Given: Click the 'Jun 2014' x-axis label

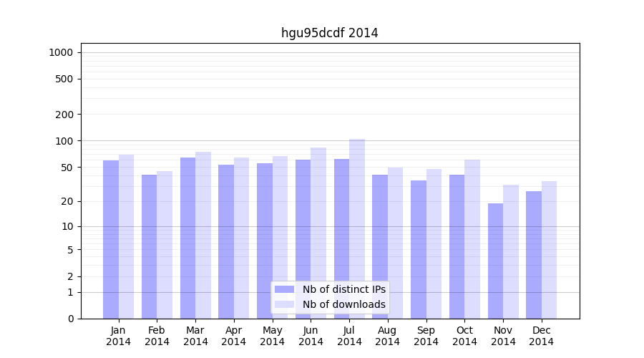Looking at the screenshot, I should tap(311, 336).
